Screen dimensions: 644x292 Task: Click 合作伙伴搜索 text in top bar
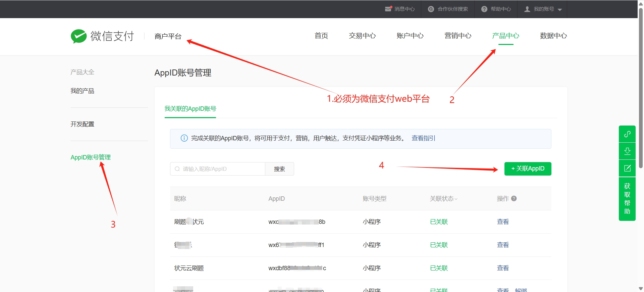453,9
